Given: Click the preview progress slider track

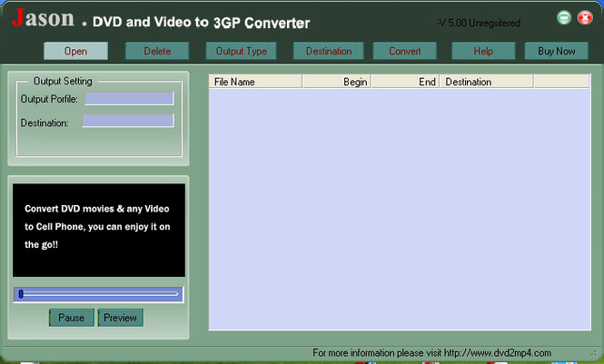Looking at the screenshot, I should click(x=99, y=294).
